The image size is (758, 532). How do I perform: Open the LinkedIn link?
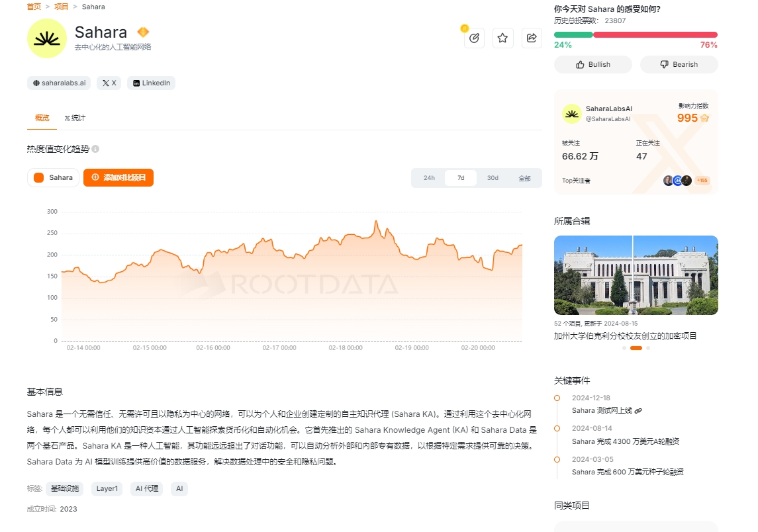click(152, 83)
